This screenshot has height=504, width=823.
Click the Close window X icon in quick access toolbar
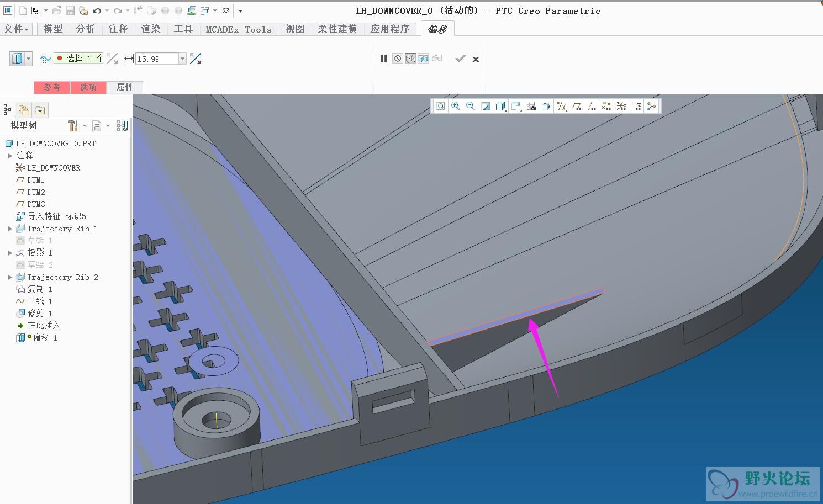[226, 10]
